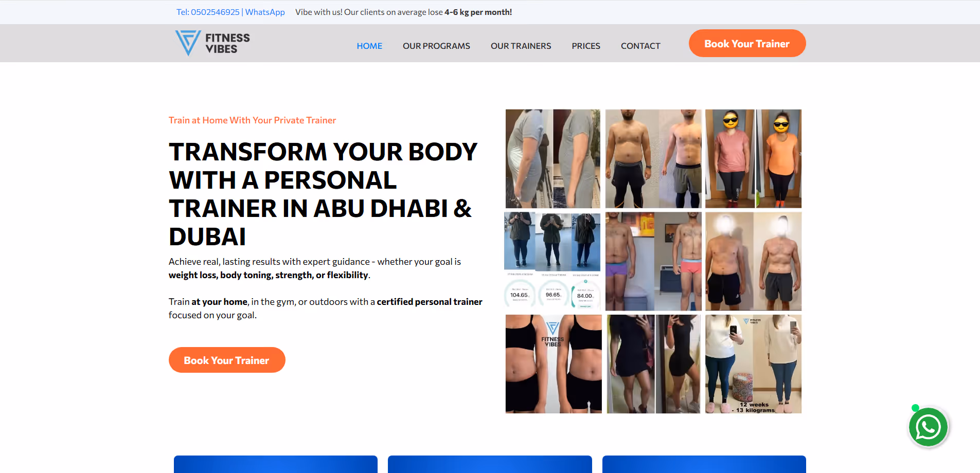
Task: Open the floating WhatsApp chat icon
Action: click(x=928, y=427)
